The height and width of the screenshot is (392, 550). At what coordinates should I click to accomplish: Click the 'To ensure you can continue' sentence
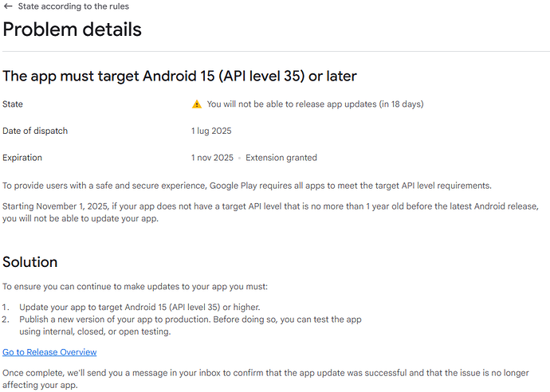tap(136, 286)
